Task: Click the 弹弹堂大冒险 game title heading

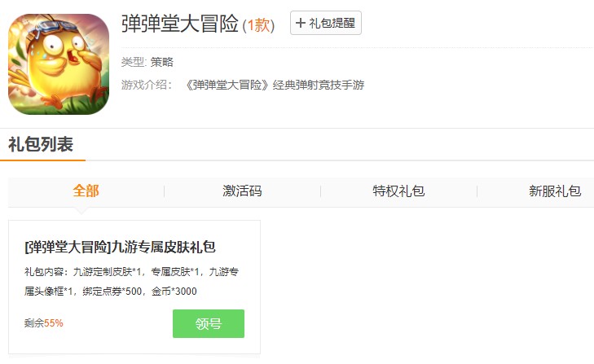Action: point(180,24)
